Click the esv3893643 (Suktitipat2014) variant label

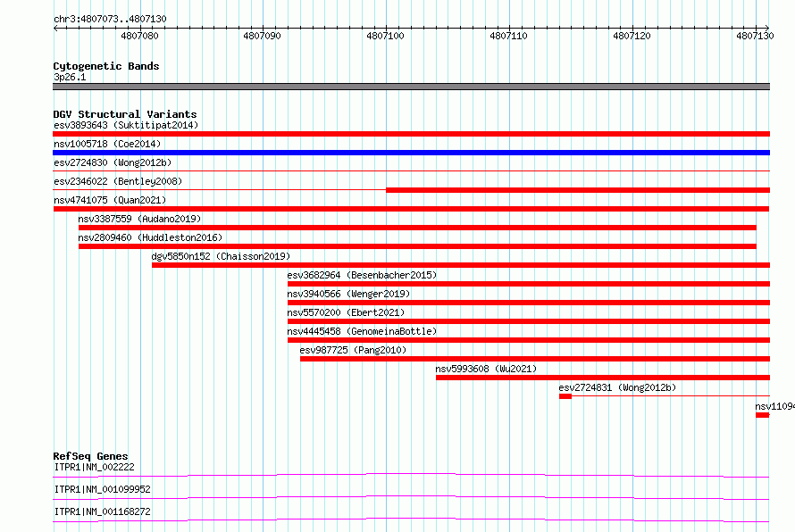(126, 125)
